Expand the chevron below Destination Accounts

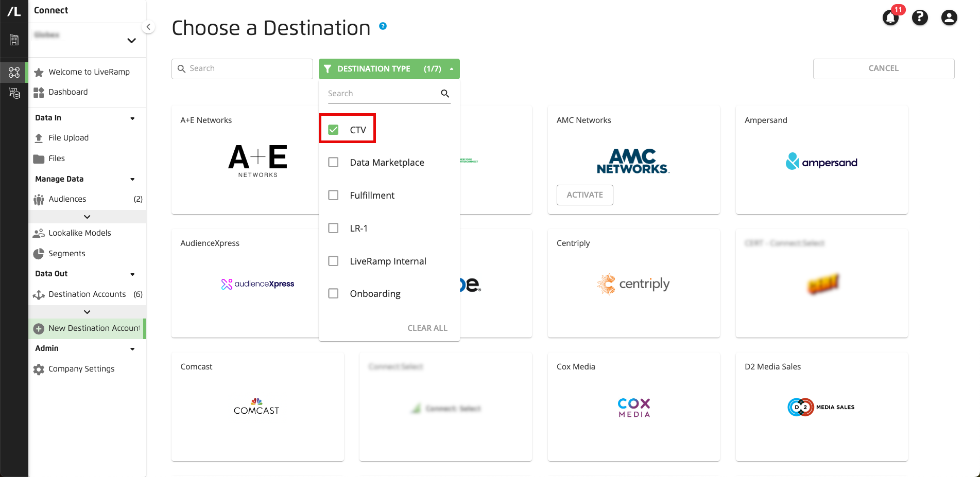point(87,312)
